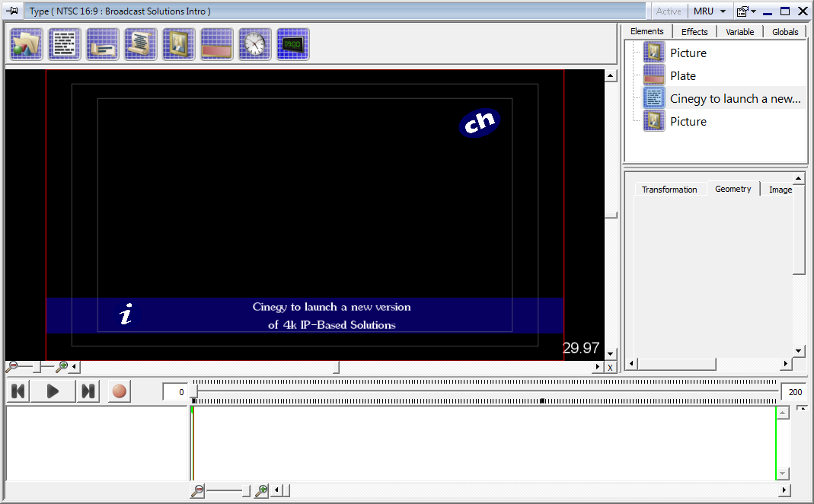Zoom out the preview with magnifier minus
This screenshot has height=504, width=814.
12,367
